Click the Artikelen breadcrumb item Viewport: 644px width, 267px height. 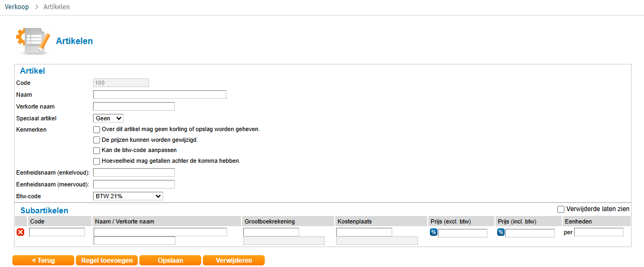tap(56, 7)
